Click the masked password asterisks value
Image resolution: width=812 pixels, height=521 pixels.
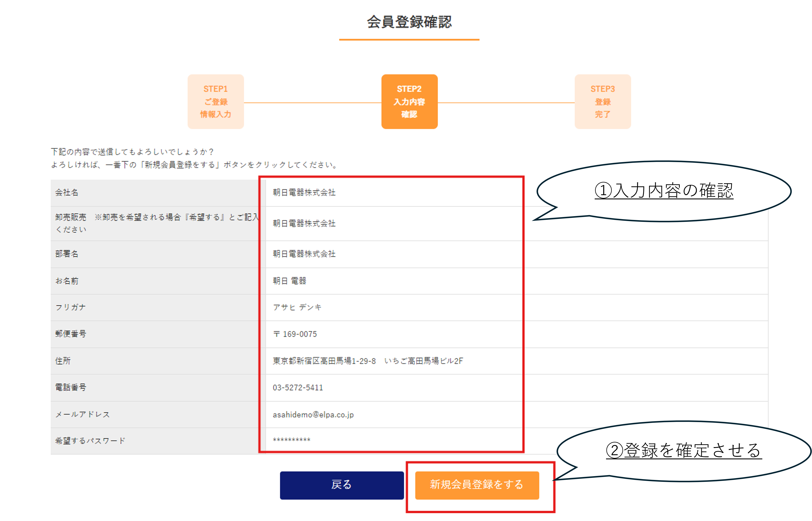[x=291, y=440]
